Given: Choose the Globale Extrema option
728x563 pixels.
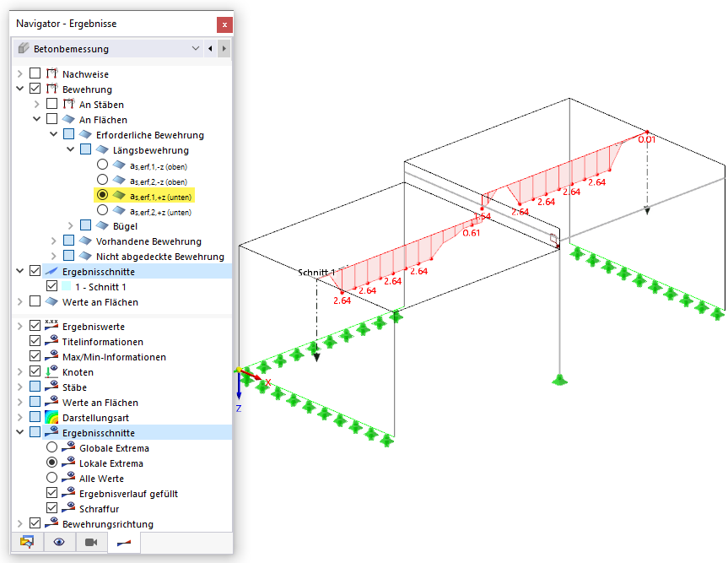Looking at the screenshot, I should 51,447.
